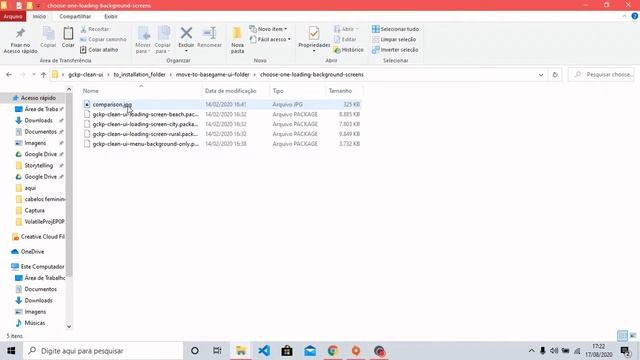Choose Copiar caminho in ribbon

tap(103, 40)
